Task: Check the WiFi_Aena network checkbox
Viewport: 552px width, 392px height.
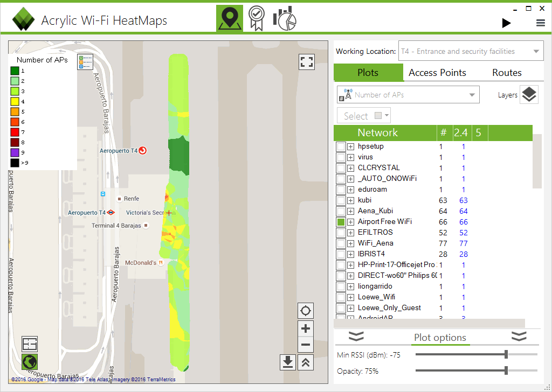Action: pos(341,243)
